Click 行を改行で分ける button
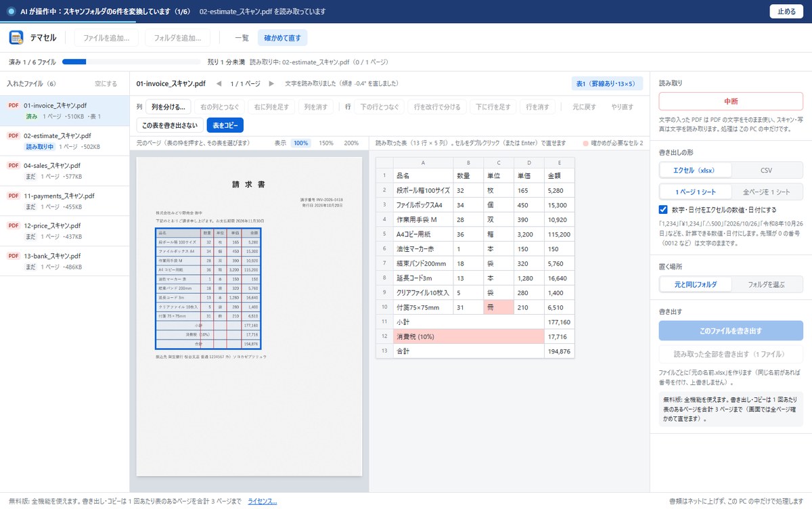This screenshot has width=812, height=509. 438,107
